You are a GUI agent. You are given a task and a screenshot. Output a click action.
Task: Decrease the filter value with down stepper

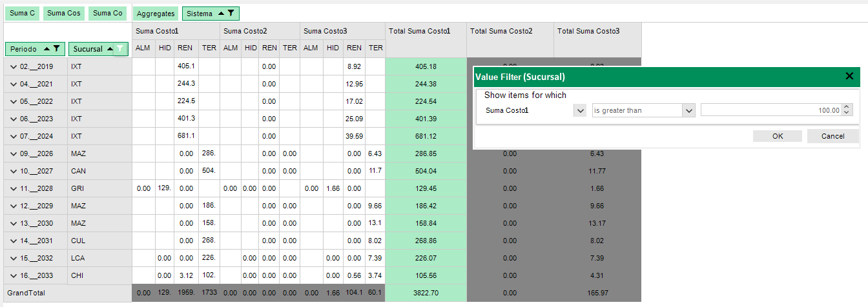(847, 113)
